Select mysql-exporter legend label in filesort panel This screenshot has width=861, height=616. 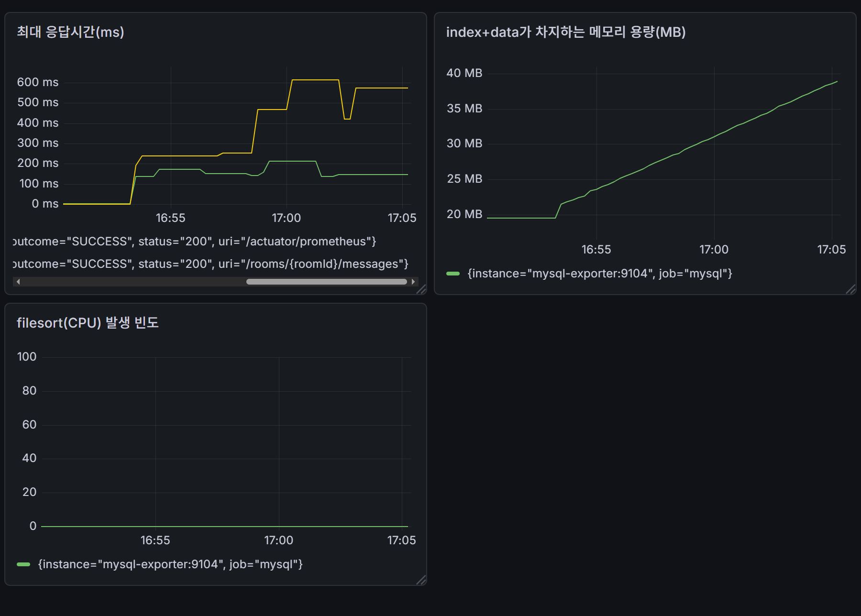point(170,564)
